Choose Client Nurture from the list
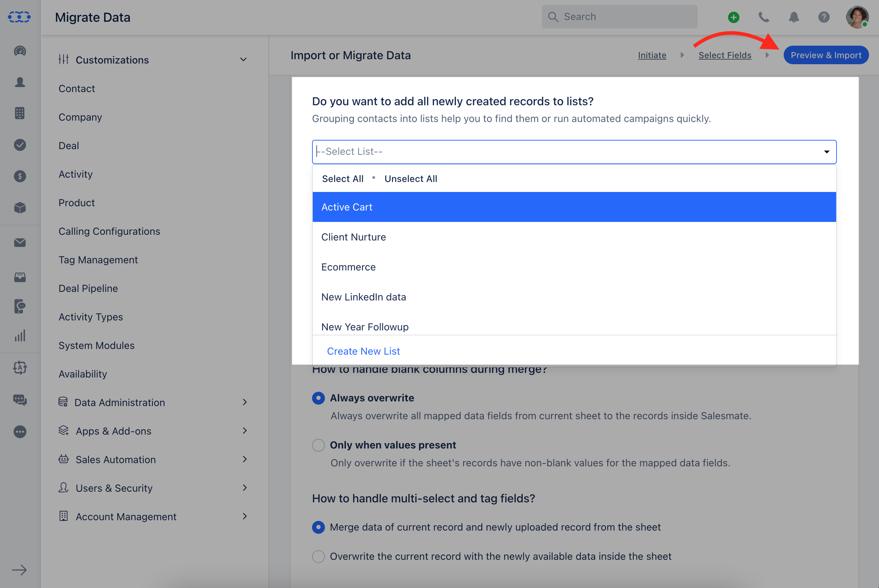Image resolution: width=879 pixels, height=588 pixels. [x=574, y=237]
